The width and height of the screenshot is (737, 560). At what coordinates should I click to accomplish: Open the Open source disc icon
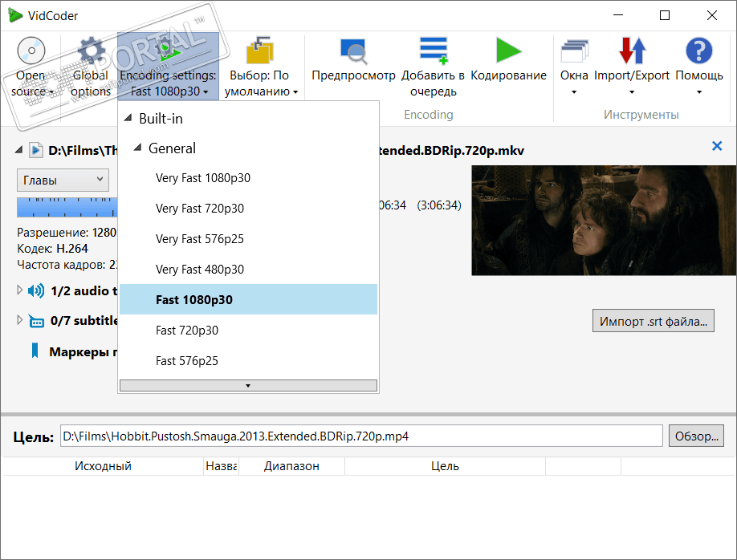[31, 51]
